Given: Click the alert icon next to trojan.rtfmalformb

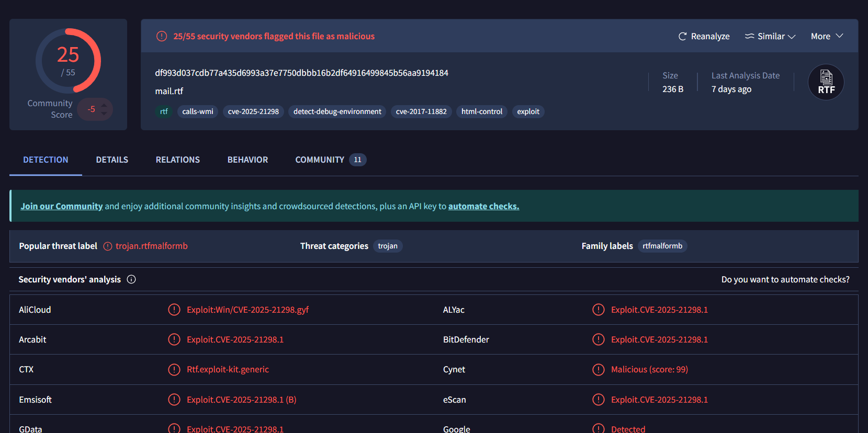Looking at the screenshot, I should coord(108,246).
